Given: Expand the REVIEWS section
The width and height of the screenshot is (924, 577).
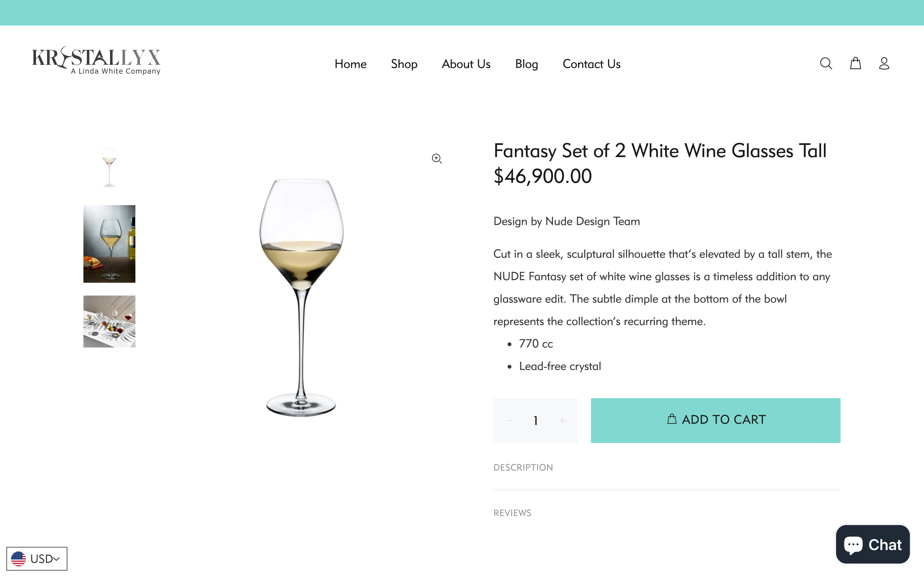Looking at the screenshot, I should point(512,513).
